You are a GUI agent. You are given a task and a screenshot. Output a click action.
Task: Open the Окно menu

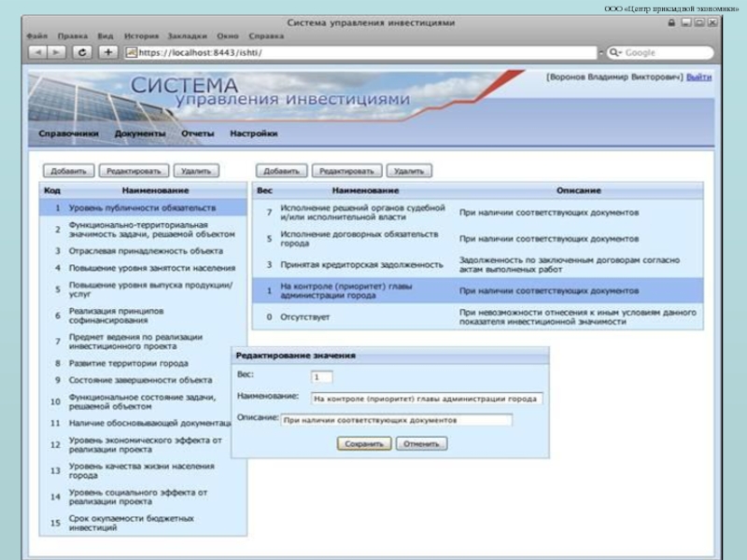point(228,36)
